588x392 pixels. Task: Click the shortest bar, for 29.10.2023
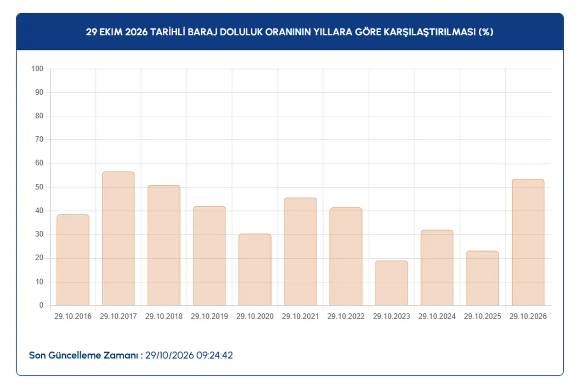(x=391, y=283)
